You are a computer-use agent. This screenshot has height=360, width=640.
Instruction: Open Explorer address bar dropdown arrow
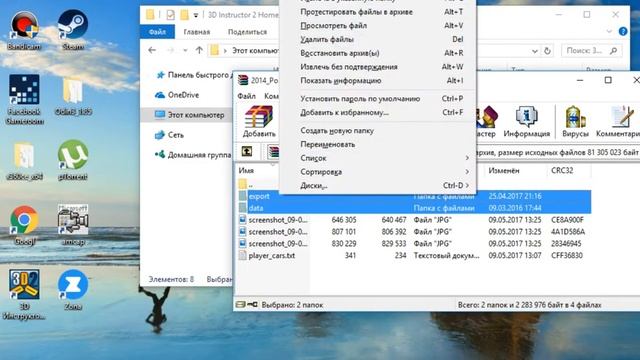pyautogui.click(x=534, y=51)
